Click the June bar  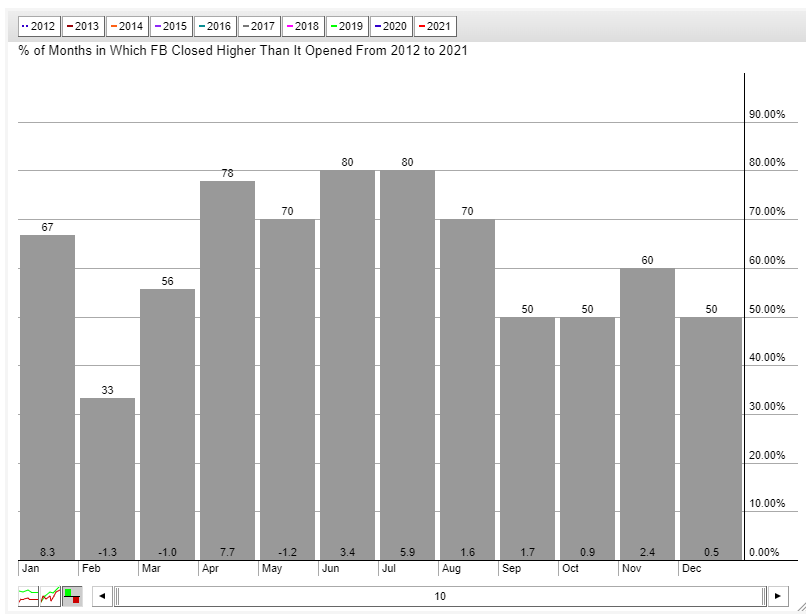pos(347,365)
